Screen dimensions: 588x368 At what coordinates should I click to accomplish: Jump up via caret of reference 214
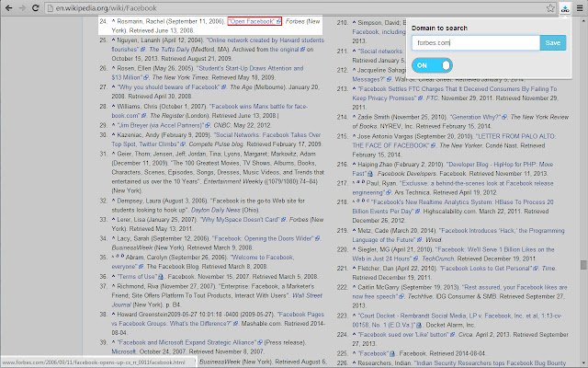point(355,117)
